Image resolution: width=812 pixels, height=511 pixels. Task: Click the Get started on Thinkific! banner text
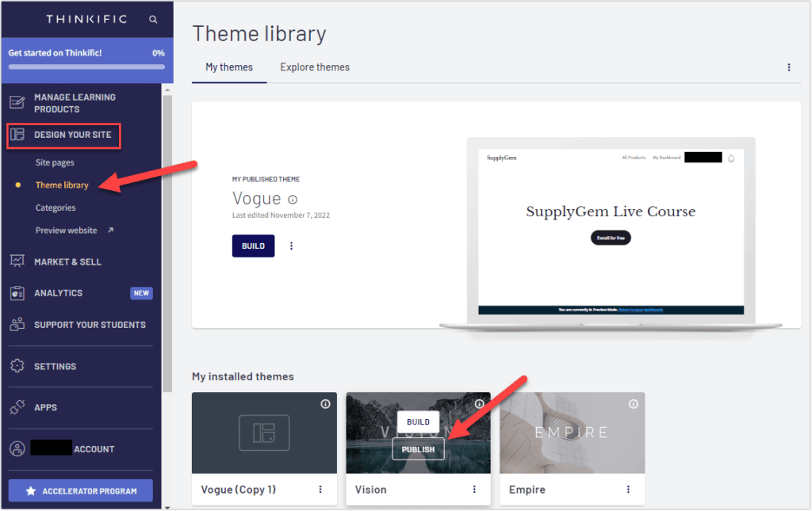pos(55,53)
